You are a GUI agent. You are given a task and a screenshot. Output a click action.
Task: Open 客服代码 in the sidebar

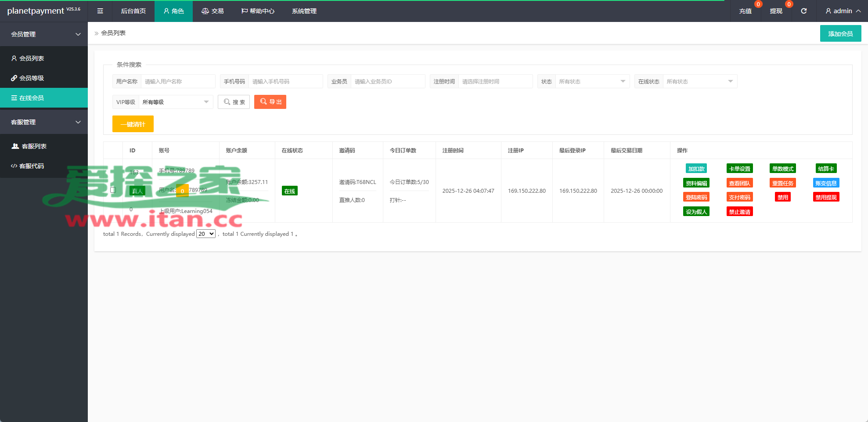pos(32,166)
